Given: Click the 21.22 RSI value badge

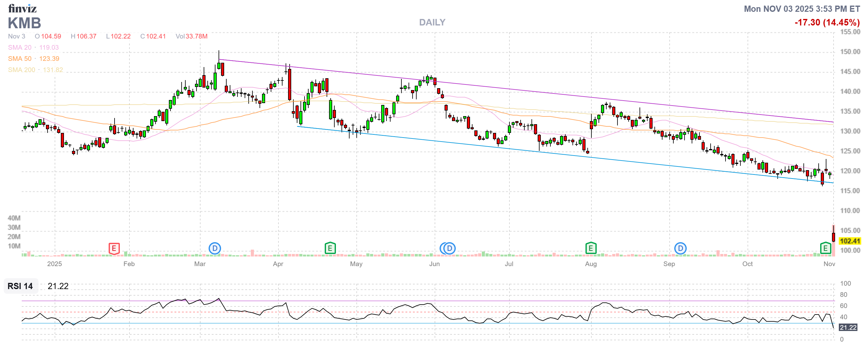Looking at the screenshot, I should pyautogui.click(x=848, y=328).
